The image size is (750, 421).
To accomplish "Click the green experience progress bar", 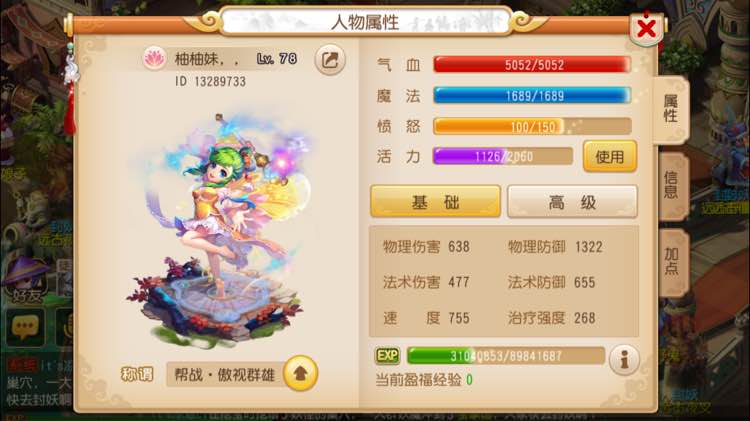I will (506, 356).
